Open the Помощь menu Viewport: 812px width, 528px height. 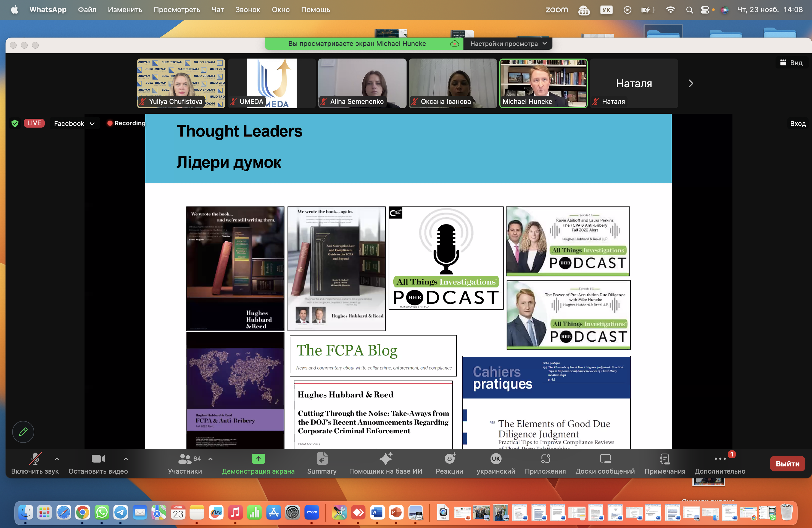click(316, 10)
